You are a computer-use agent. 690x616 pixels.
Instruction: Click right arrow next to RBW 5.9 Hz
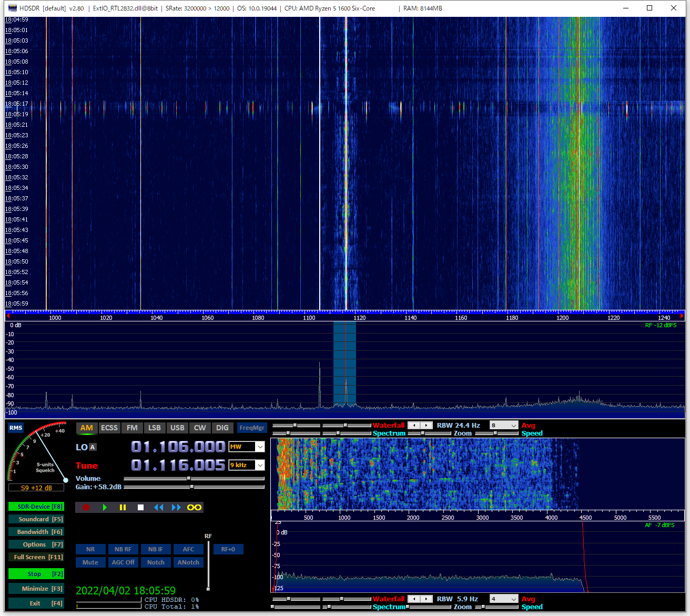tap(427, 599)
